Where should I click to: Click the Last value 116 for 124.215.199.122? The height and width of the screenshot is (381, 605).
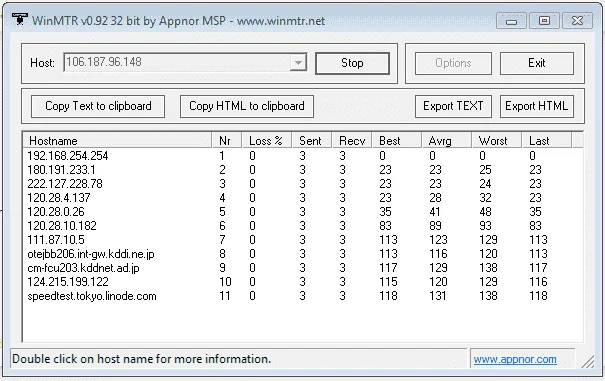click(x=538, y=282)
